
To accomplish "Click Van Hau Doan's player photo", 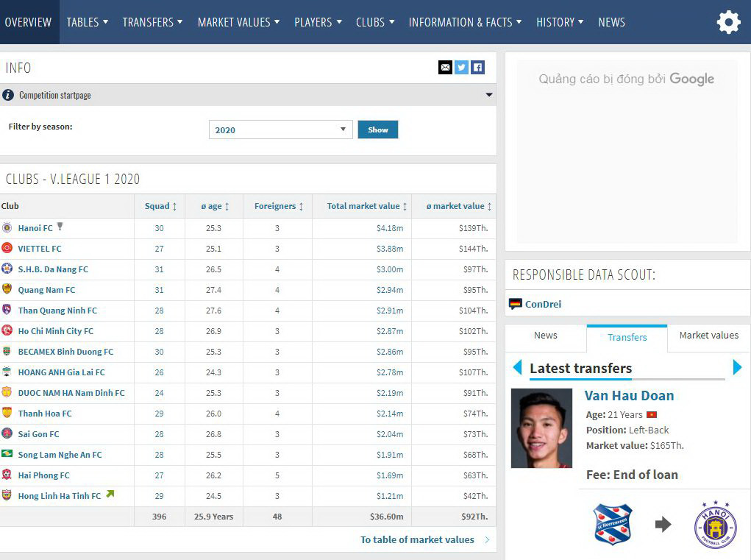I will point(541,427).
